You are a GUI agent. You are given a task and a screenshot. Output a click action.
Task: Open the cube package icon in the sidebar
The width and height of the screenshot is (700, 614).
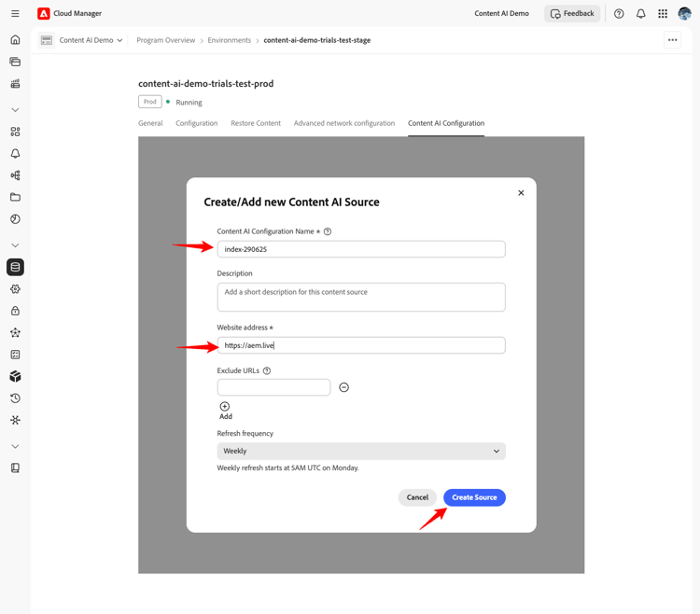15,377
